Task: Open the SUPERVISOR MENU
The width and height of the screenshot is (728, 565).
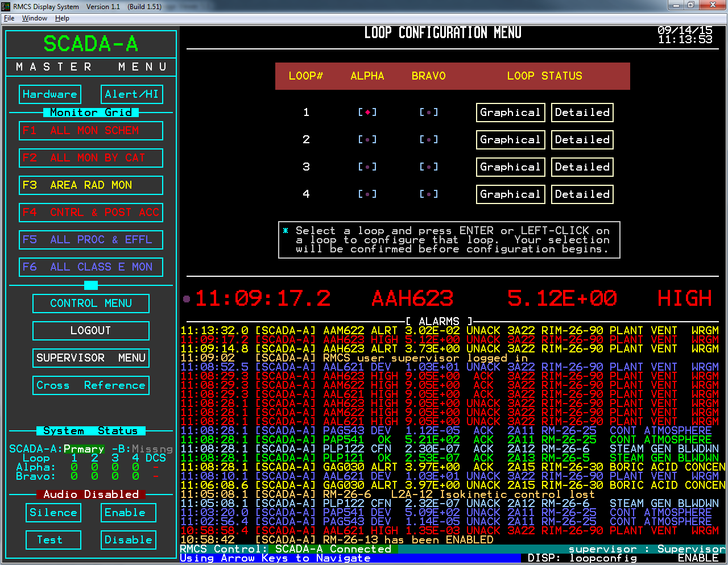Action: click(x=91, y=358)
